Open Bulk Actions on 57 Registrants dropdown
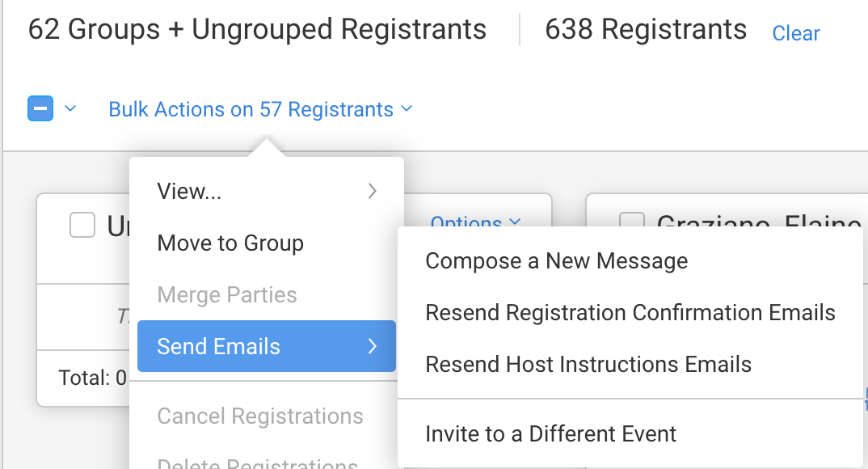Image resolution: width=868 pixels, height=469 pixels. [260, 109]
